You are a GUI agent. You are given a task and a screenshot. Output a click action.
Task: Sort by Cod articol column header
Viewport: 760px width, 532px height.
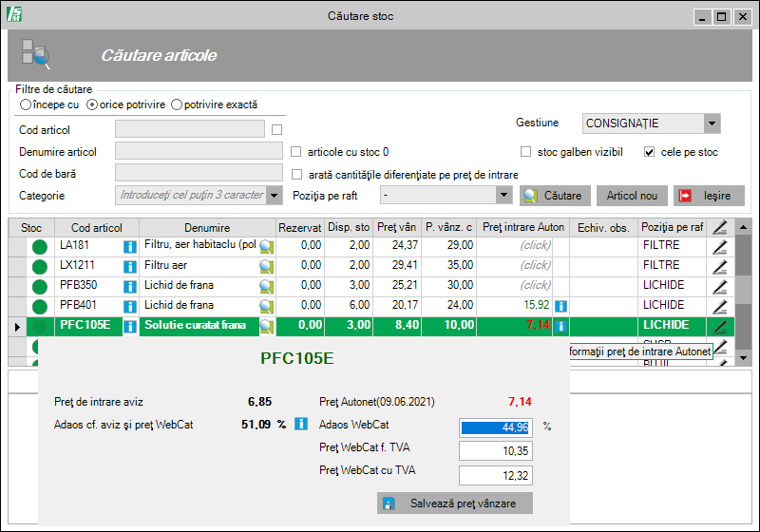97,227
